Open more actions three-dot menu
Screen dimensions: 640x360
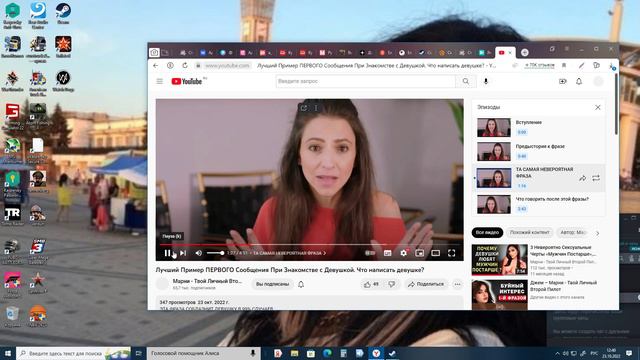pyautogui.click(x=457, y=284)
